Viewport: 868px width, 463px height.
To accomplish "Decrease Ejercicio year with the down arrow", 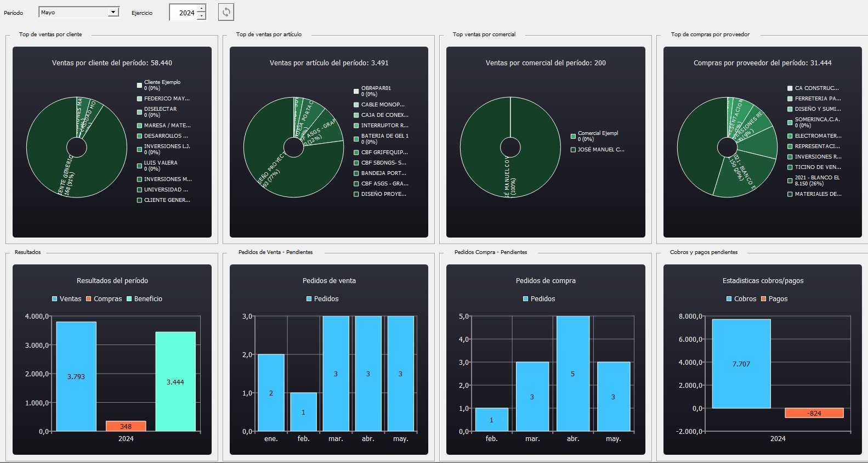I will [x=202, y=16].
